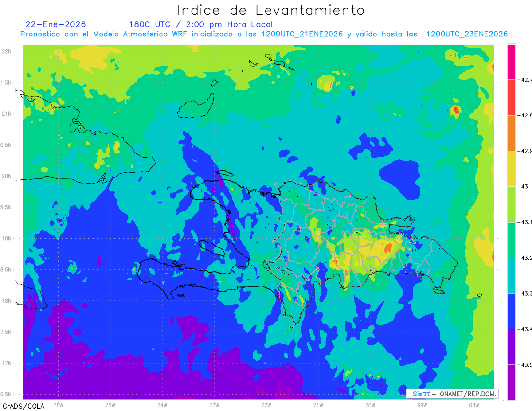Screen dimensions: 532x411
Task: Click the legend value '-43.2'
Action: point(525,258)
